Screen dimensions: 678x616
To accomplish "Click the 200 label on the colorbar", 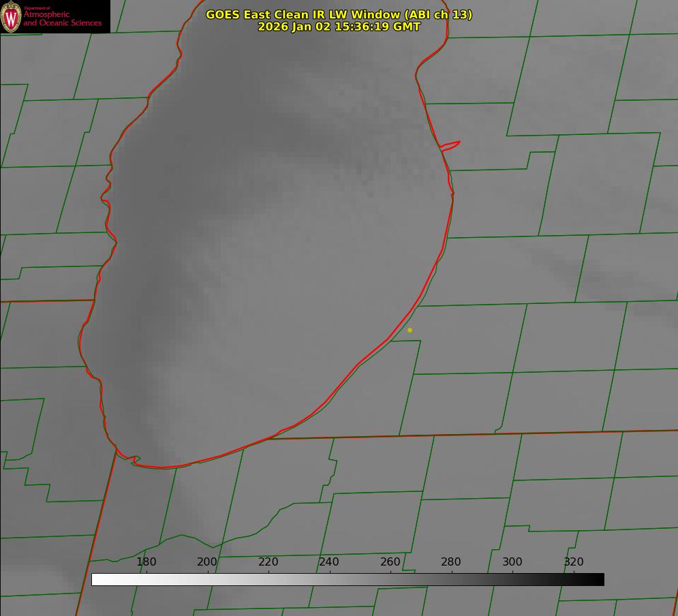I will tap(207, 562).
